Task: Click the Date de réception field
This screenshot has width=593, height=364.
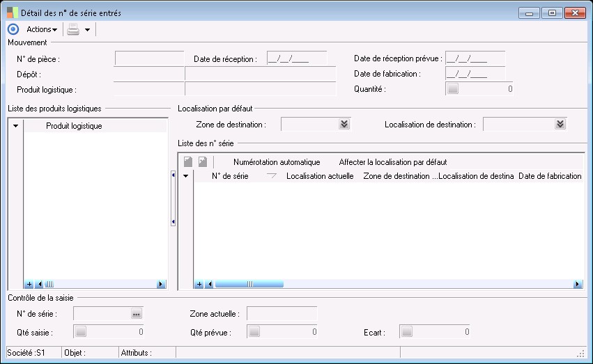Action: point(297,59)
